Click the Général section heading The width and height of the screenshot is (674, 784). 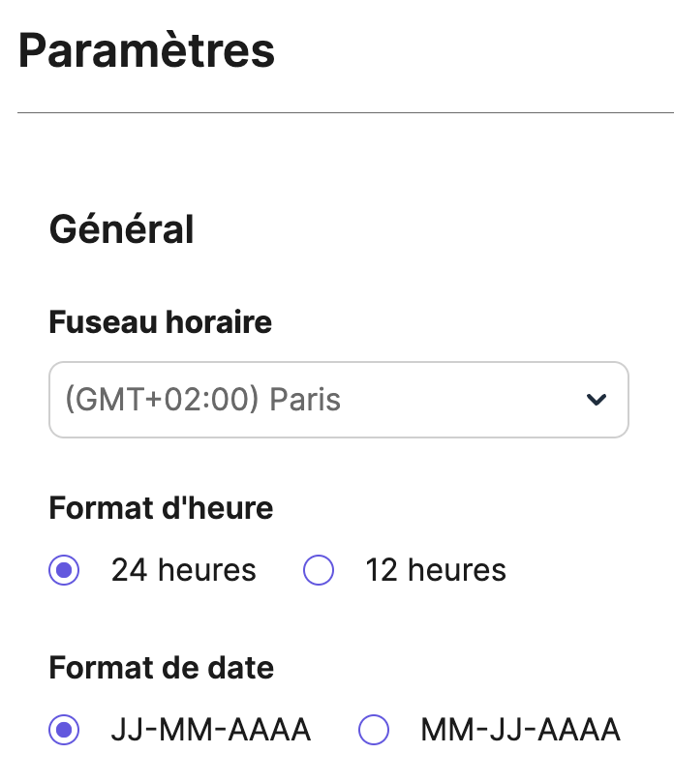coord(121,229)
